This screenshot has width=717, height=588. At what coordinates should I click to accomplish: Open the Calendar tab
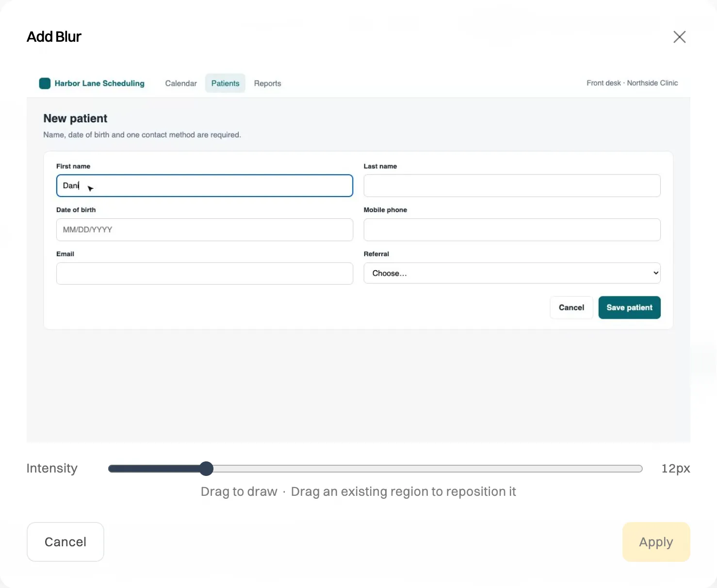coord(181,83)
